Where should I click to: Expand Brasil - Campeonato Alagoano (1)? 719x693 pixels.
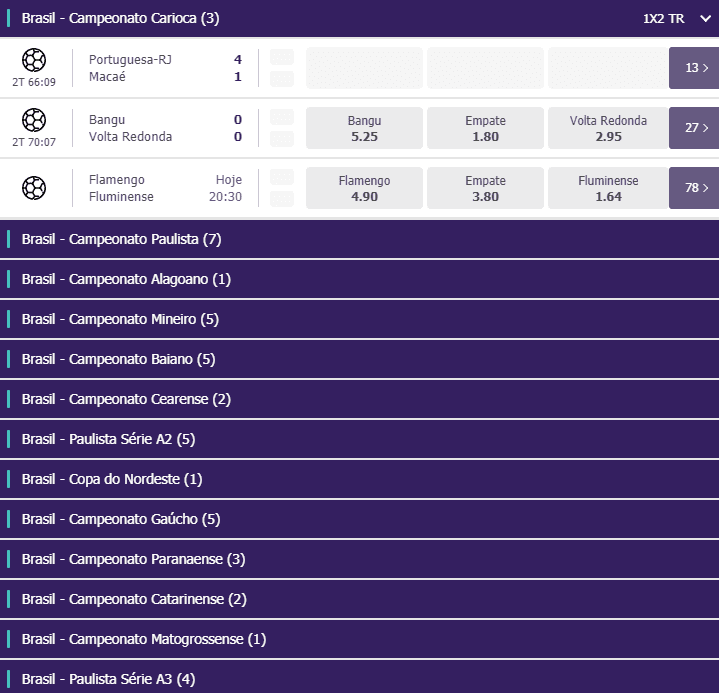[x=360, y=279]
